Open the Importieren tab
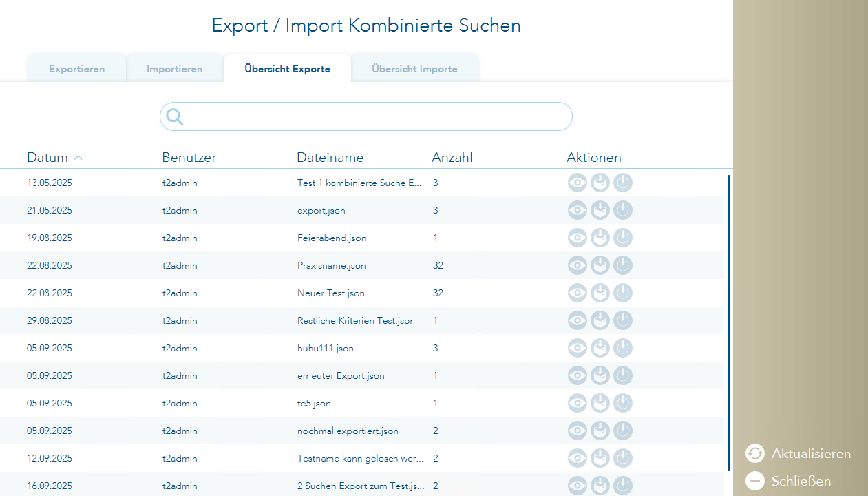The image size is (868, 496). coord(174,69)
